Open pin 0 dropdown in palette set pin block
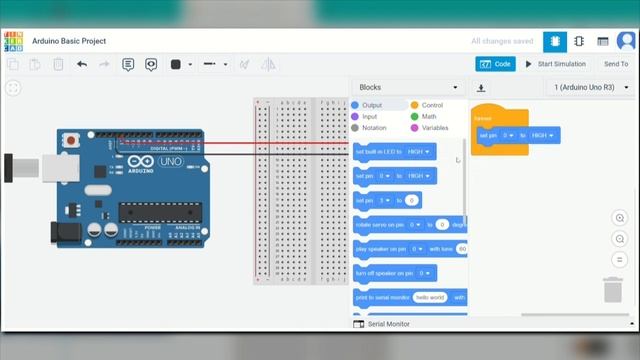Screen dimensions: 640x360 (x=384, y=176)
